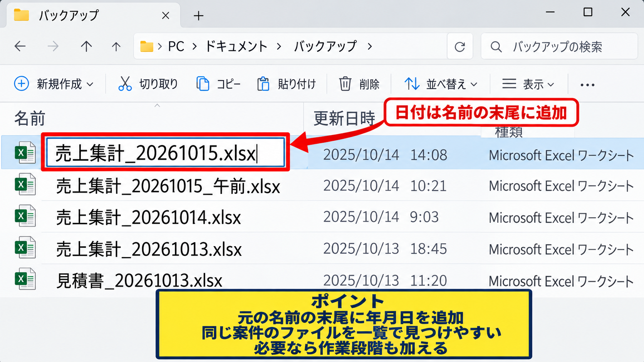Click the Excel icon of 見積書_20261013.xlsx

[25, 279]
